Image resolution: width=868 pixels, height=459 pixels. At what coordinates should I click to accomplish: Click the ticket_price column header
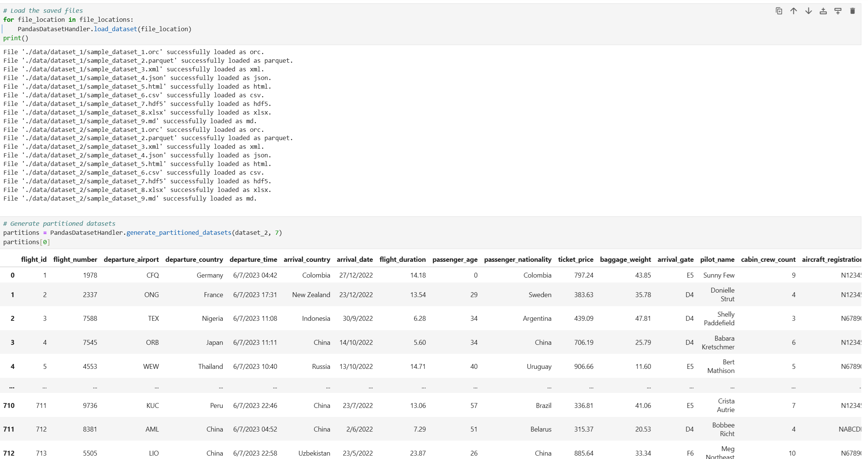[x=576, y=260]
